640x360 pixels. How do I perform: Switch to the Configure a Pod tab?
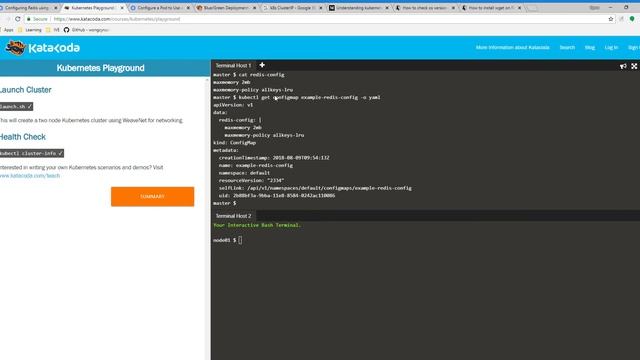159,8
